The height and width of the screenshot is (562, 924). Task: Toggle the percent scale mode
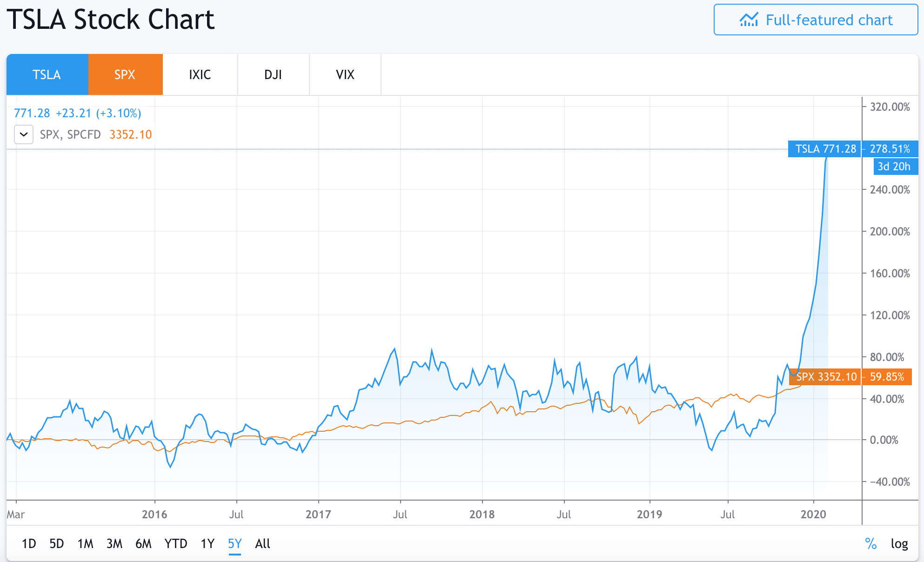click(x=871, y=543)
